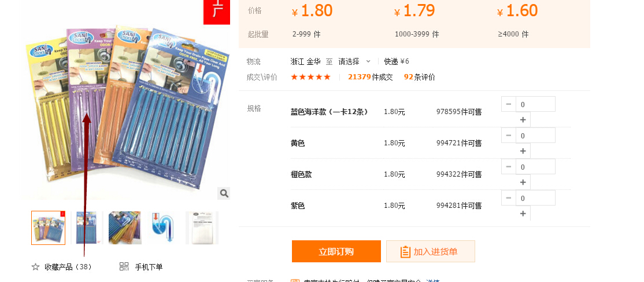Click the magnifier zoom icon on product image
644x282 pixels.
pyautogui.click(x=224, y=193)
